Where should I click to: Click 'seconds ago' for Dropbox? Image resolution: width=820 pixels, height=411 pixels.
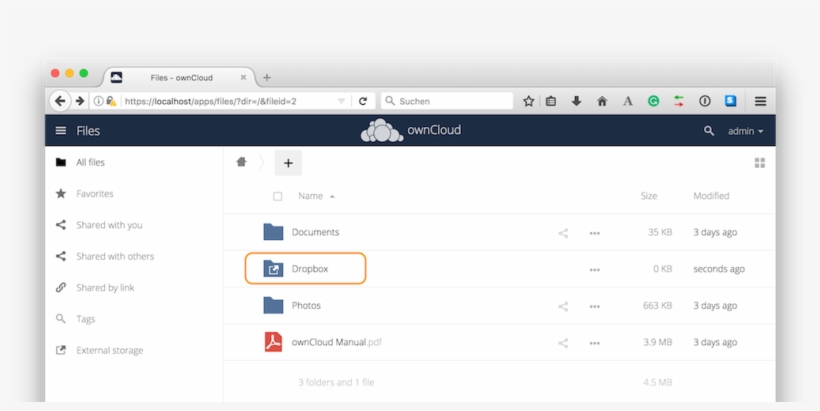(x=719, y=269)
